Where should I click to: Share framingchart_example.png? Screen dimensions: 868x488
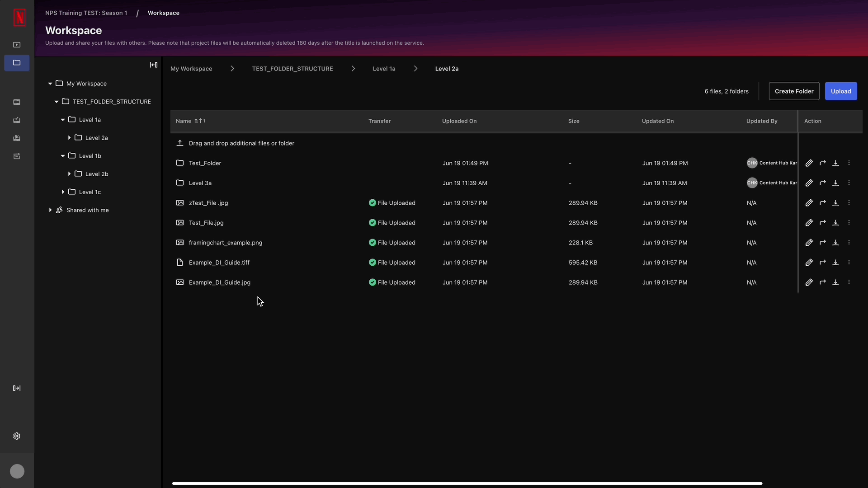[823, 243]
